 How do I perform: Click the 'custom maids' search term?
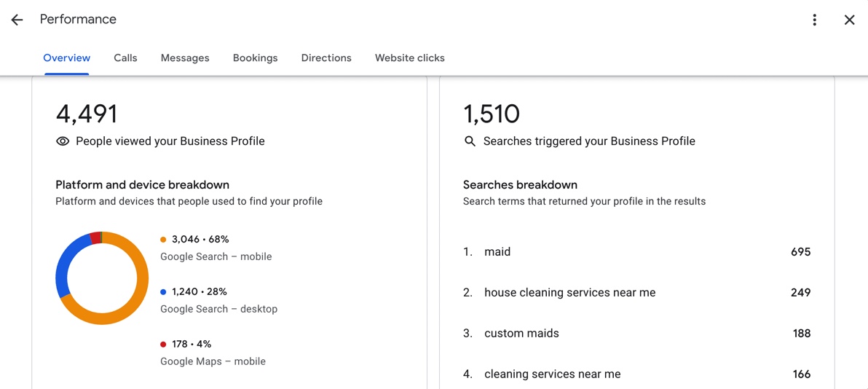click(521, 334)
